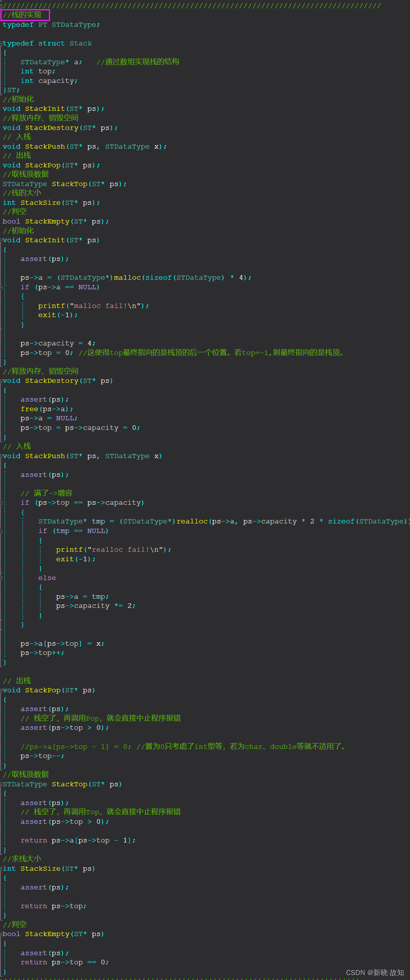410x980 pixels.
Task: Click the 'ps->top--;' line
Action: (x=42, y=756)
